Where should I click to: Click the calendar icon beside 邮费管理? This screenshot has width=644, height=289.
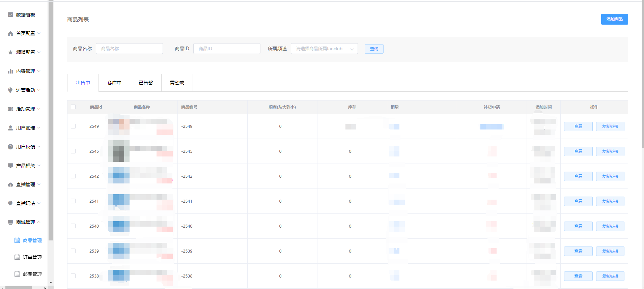tap(17, 274)
